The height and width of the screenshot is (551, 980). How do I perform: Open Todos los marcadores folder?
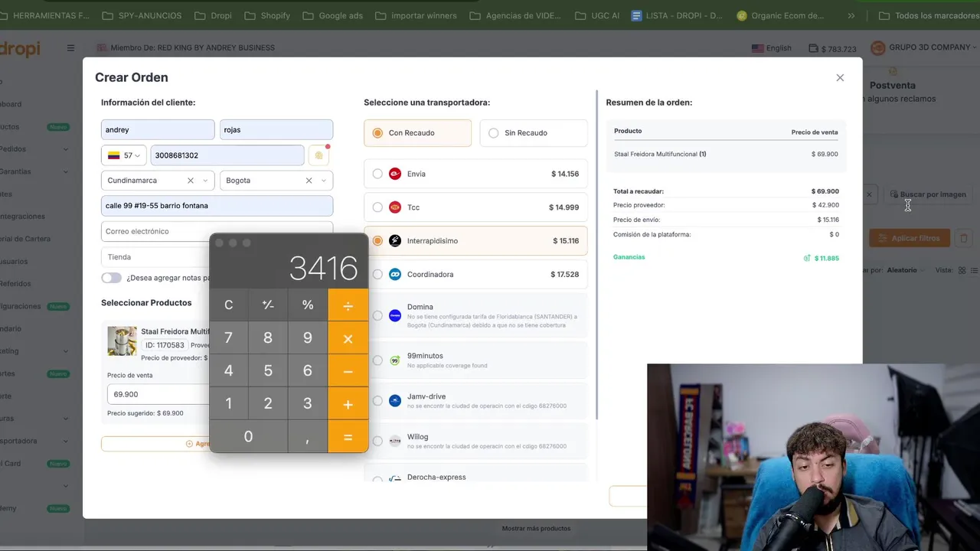pos(928,15)
